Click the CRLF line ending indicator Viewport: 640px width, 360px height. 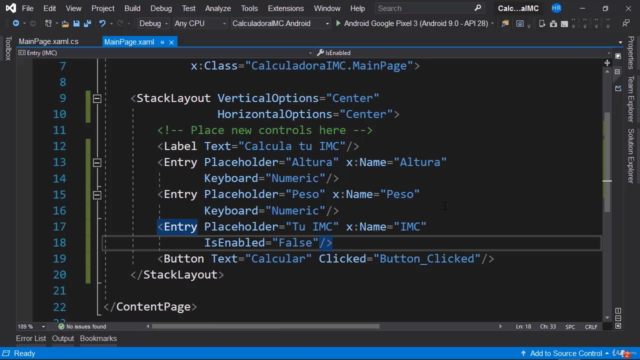coord(591,327)
